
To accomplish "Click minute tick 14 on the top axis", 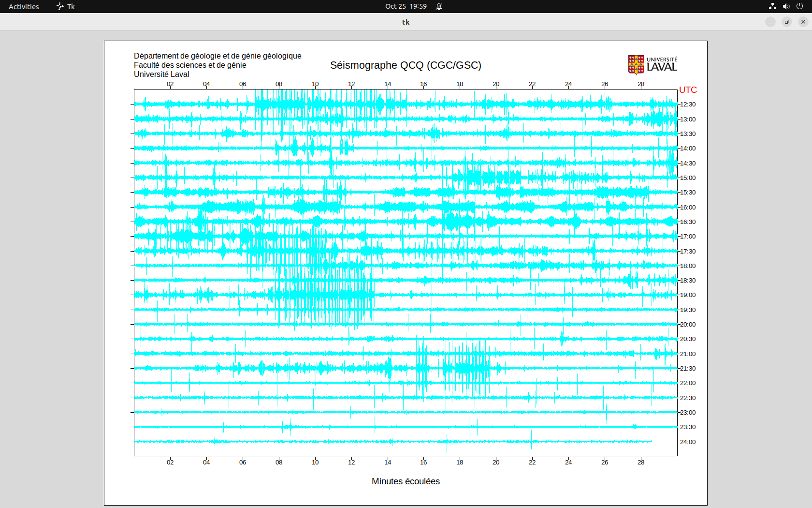I will click(x=388, y=84).
